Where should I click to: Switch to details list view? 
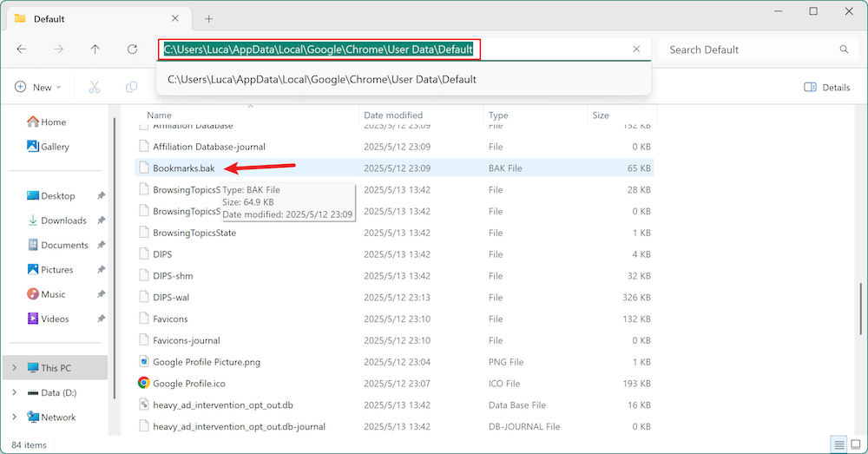[x=839, y=444]
